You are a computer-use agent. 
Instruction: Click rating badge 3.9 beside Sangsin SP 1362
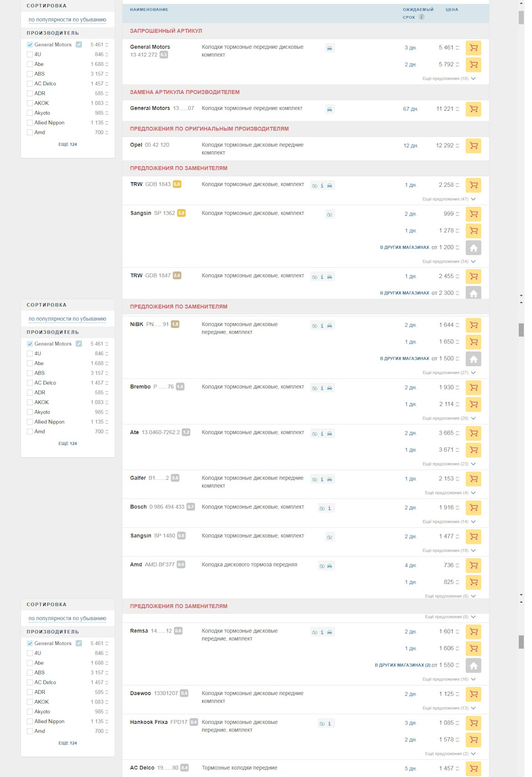point(181,213)
